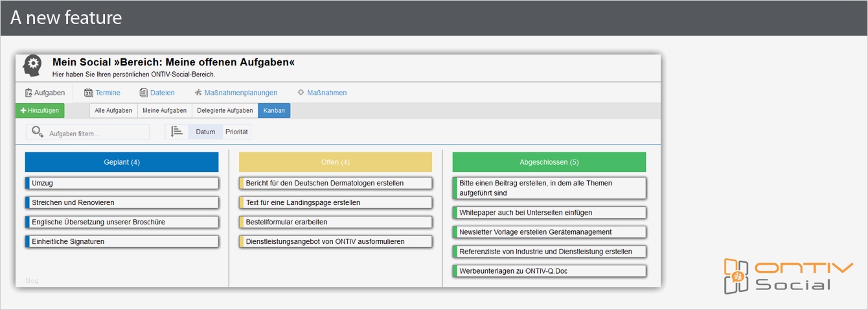Viewport: 868px width, 310px height.
Task: Open Bitte einen Beitrag erstellen card
Action: (549, 188)
